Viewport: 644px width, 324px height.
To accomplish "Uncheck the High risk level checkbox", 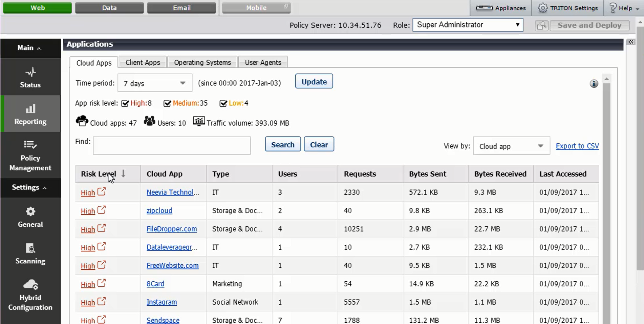I will click(x=125, y=103).
